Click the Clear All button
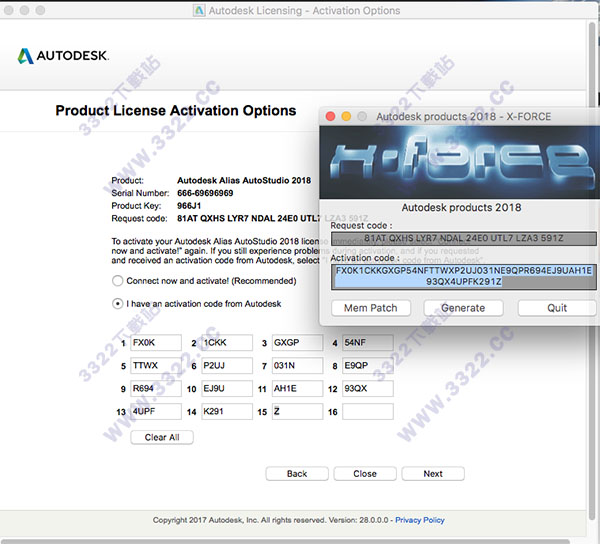The image size is (600, 544). (162, 437)
